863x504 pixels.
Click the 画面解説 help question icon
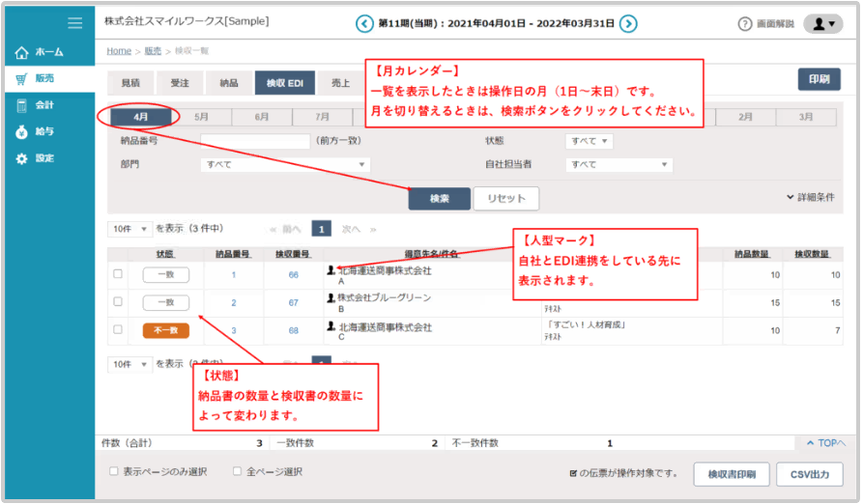click(745, 23)
